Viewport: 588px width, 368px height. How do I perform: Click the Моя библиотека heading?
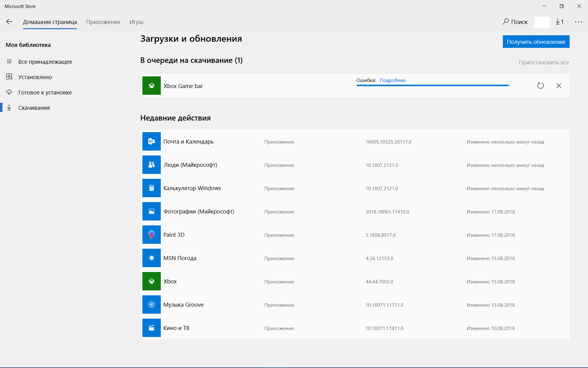(28, 45)
